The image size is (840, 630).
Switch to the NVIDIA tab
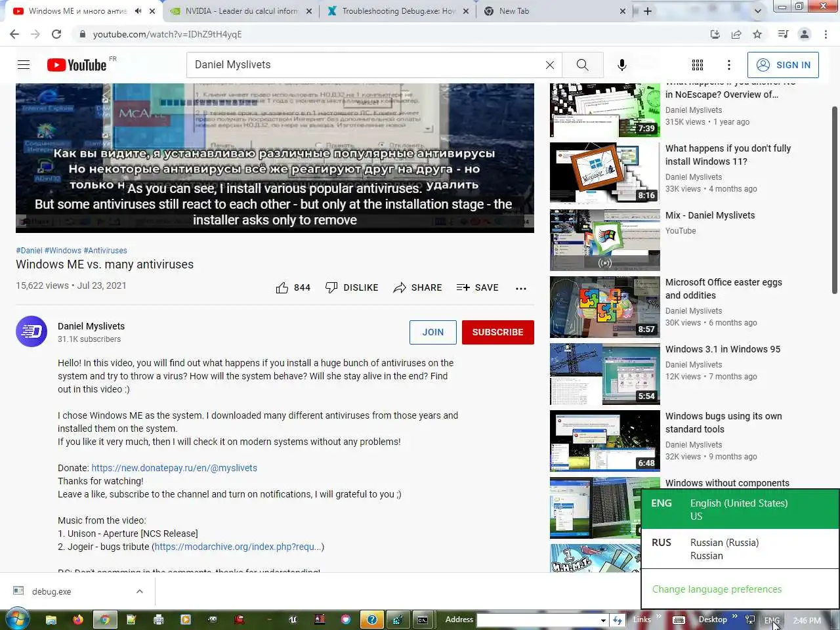(x=240, y=11)
